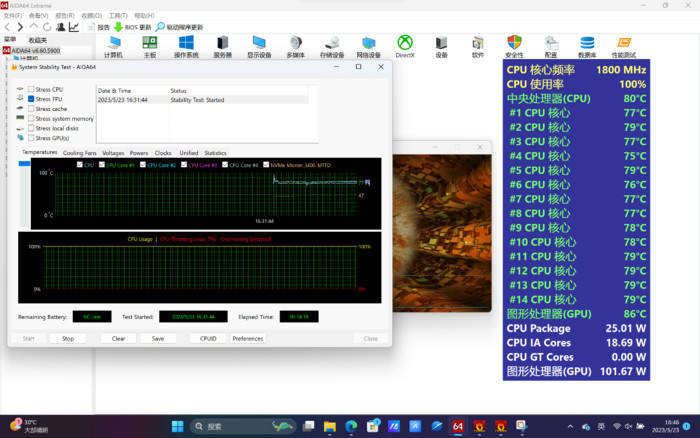Toggle the CPU Core #1 graph checkbox
Viewport: 700px width, 438px height.
102,165
